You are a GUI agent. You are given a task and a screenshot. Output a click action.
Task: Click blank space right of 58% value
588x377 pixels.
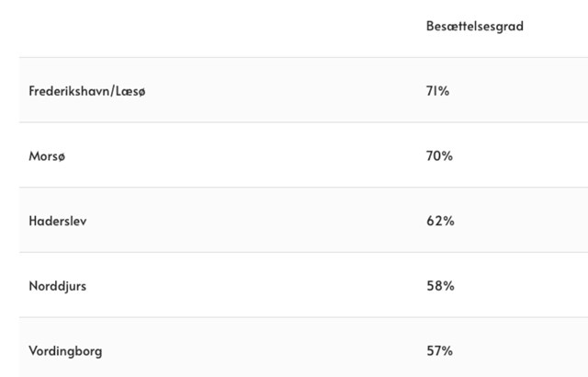tap(524, 286)
